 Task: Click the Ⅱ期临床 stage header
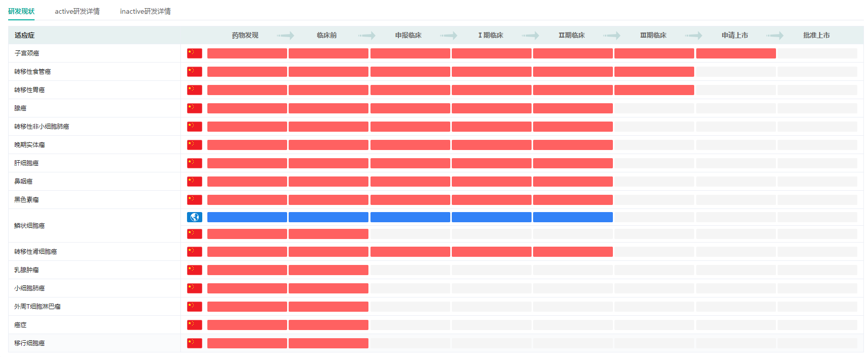coord(572,35)
